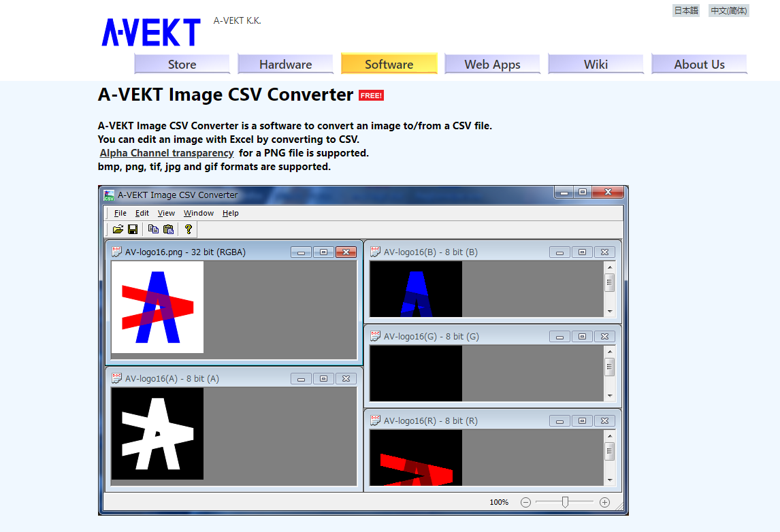Screen dimensions: 780x532
Task: Select the Software tab
Action: [x=389, y=64]
